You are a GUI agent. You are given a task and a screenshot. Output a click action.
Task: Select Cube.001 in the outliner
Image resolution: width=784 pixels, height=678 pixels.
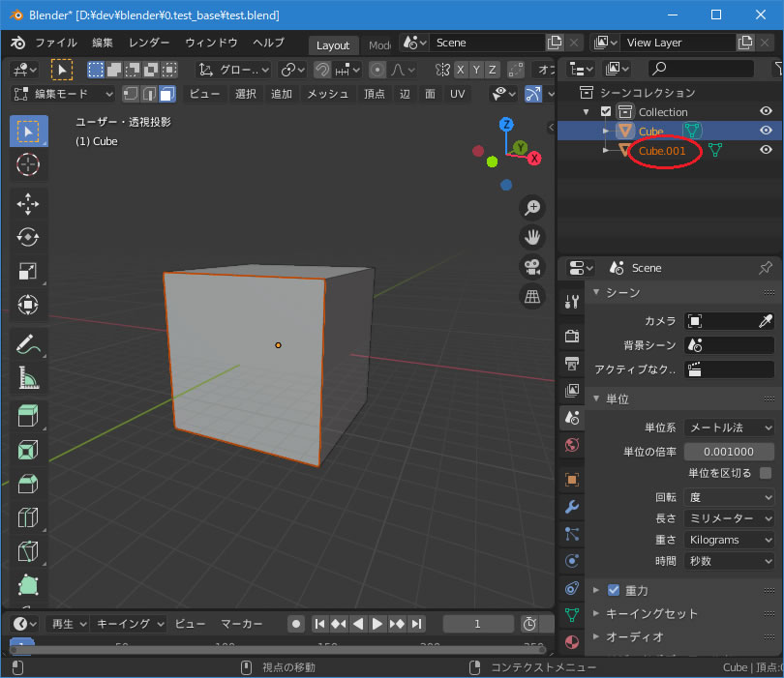click(662, 150)
